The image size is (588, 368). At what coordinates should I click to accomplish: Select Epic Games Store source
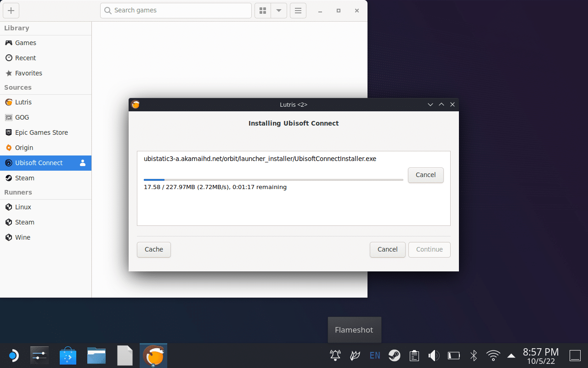pyautogui.click(x=45, y=132)
